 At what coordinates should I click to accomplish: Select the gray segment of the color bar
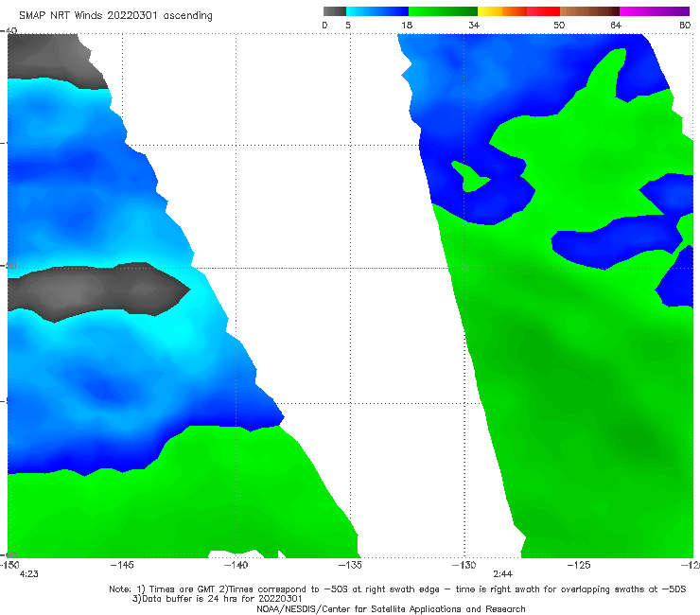pyautogui.click(x=335, y=11)
